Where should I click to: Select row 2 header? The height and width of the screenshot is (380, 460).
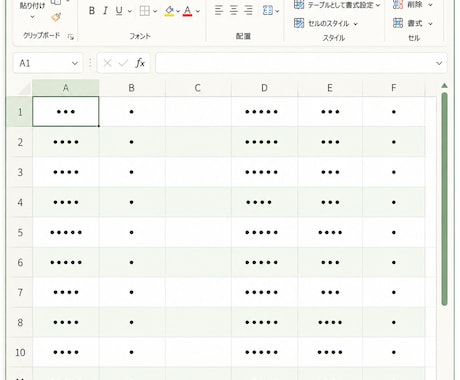coord(20,142)
